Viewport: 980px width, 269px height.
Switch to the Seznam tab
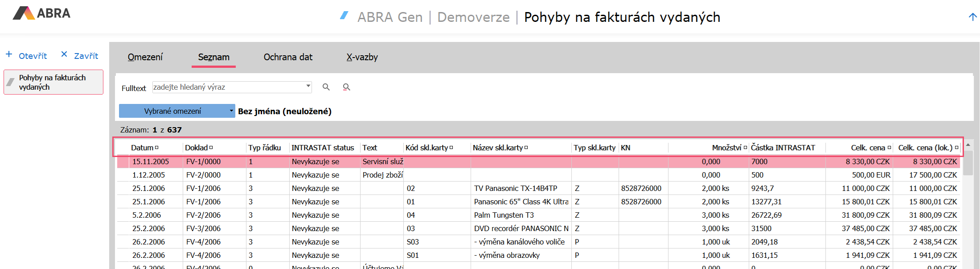[x=214, y=57]
